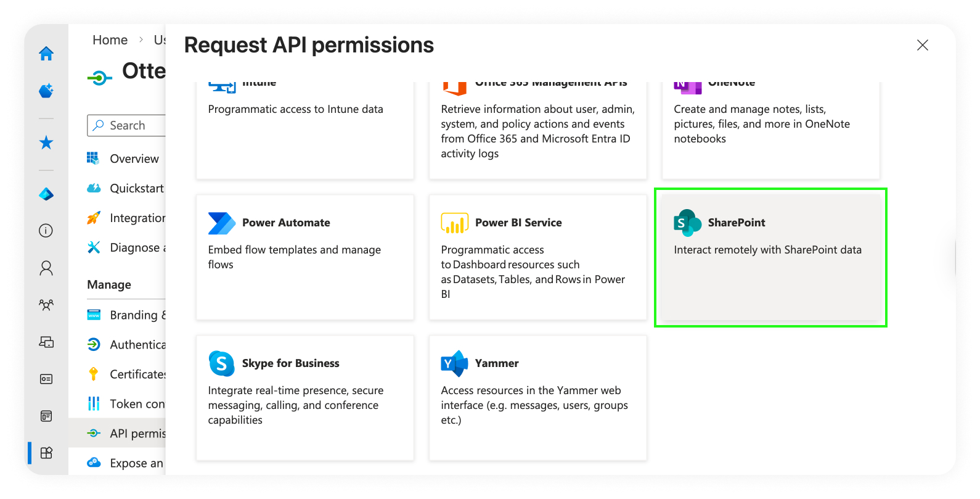Select the Power Automate icon
This screenshot has width=980, height=499.
tap(221, 223)
